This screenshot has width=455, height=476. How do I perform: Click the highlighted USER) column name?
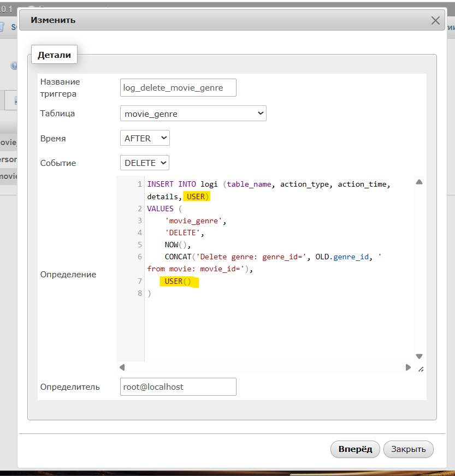coord(197,197)
